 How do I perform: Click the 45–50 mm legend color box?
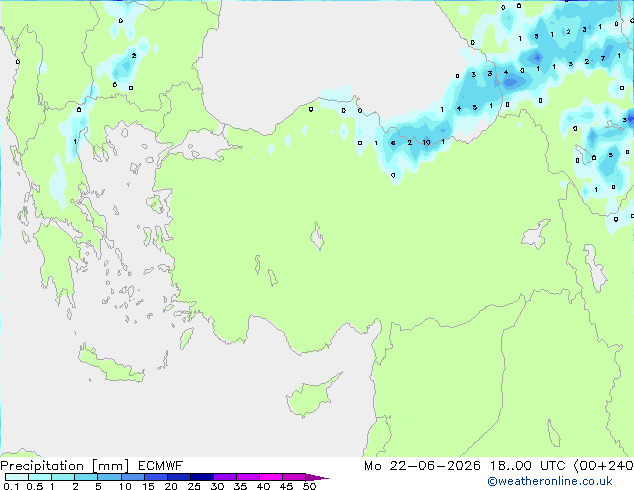click(x=294, y=477)
